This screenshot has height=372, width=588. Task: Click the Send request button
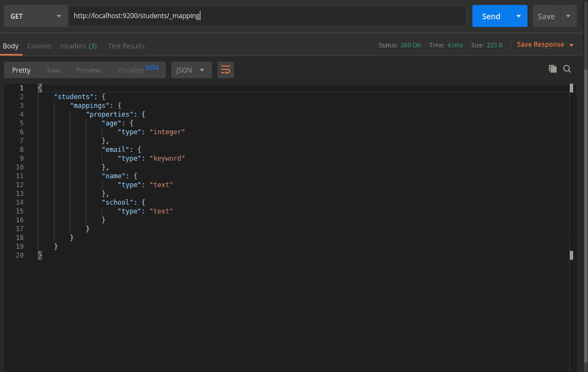[491, 17]
